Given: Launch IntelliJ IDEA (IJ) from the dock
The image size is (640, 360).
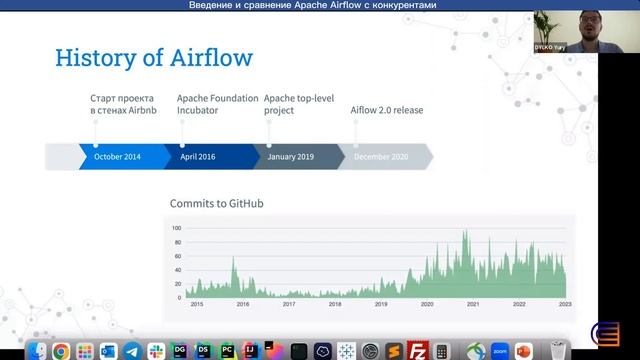Looking at the screenshot, I should [x=251, y=351].
